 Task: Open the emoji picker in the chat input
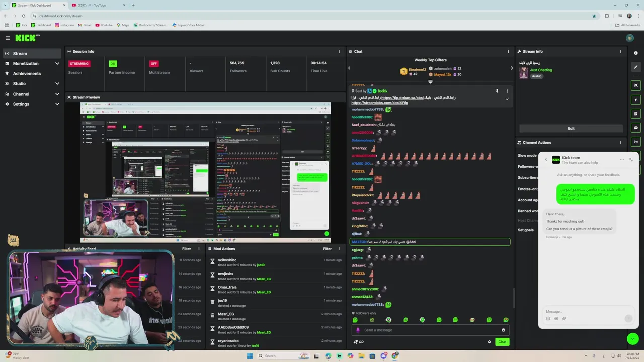pyautogui.click(x=503, y=330)
